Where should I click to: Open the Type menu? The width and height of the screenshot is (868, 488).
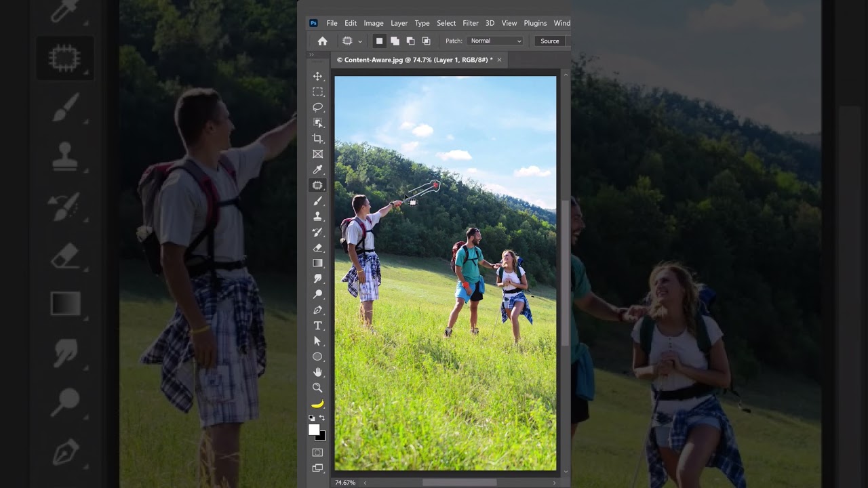pyautogui.click(x=422, y=23)
